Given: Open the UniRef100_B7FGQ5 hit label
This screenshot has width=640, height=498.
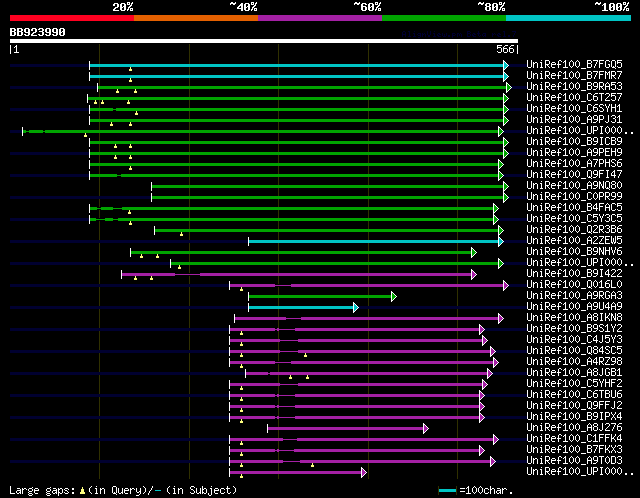Looking at the screenshot, I should click(574, 64).
